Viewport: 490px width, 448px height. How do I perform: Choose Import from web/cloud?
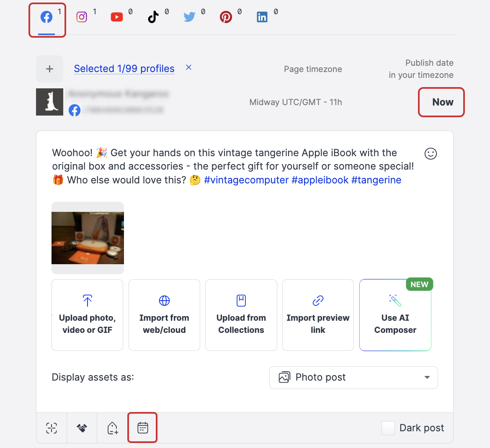click(x=164, y=315)
